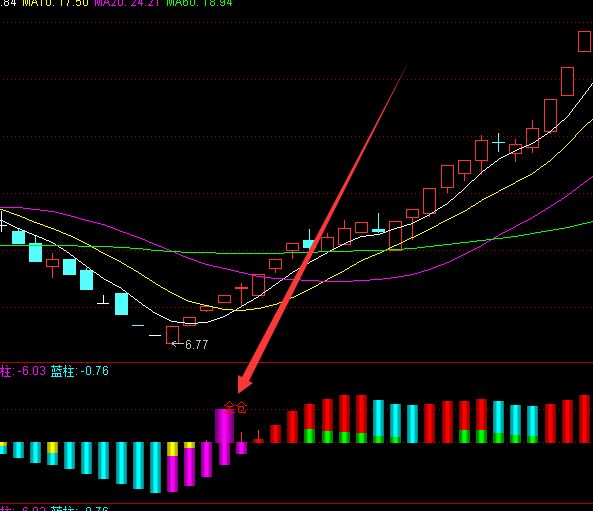
Task: Click the red arrow head annotation
Action: 244,384
